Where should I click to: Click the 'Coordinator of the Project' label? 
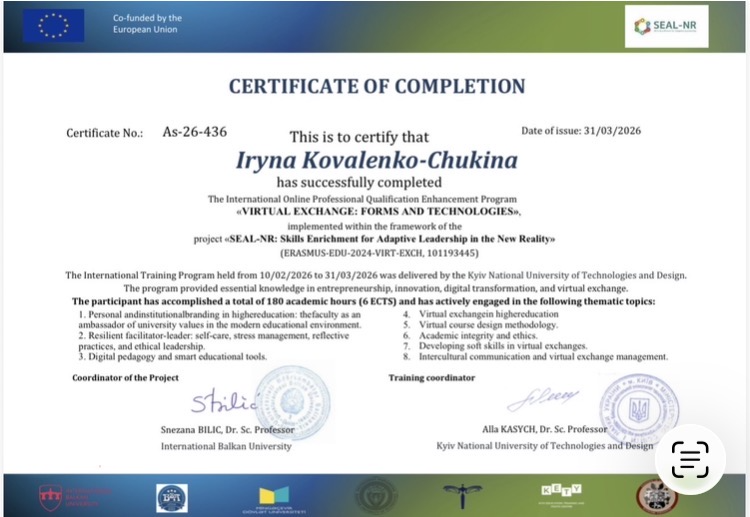125,378
